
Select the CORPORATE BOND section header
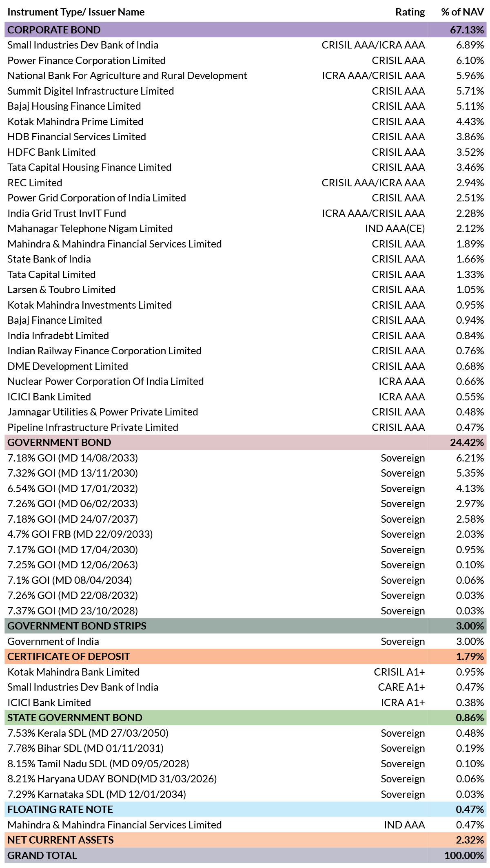pos(245,30)
